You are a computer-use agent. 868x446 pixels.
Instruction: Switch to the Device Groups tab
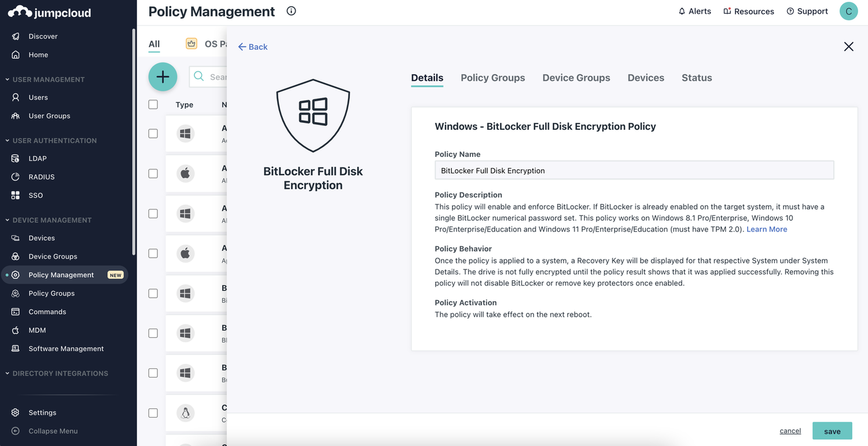(x=576, y=78)
